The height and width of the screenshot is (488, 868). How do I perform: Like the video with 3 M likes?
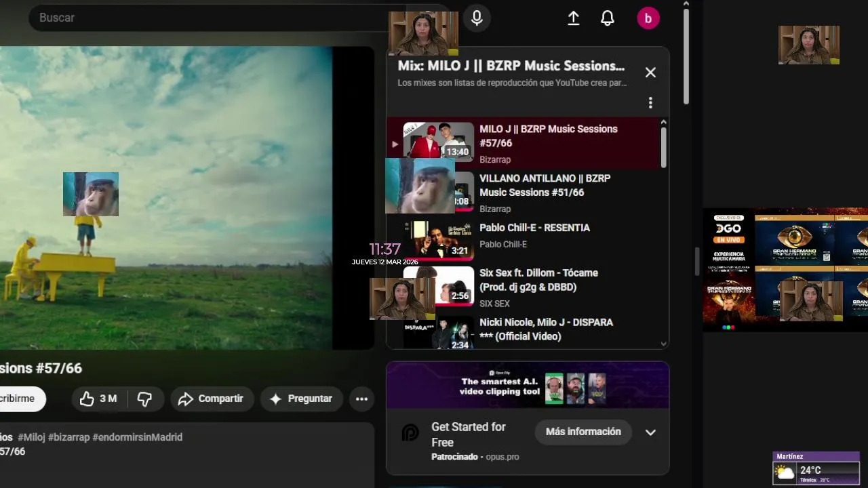pos(100,399)
